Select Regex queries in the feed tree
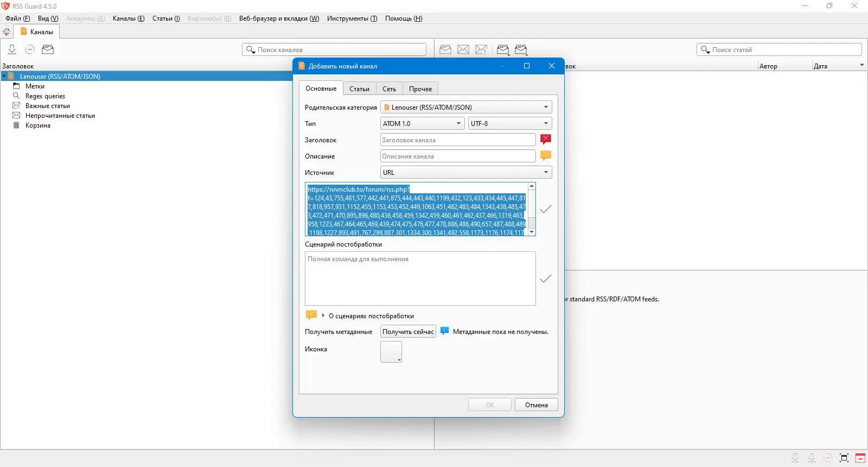868x467 pixels. [45, 96]
